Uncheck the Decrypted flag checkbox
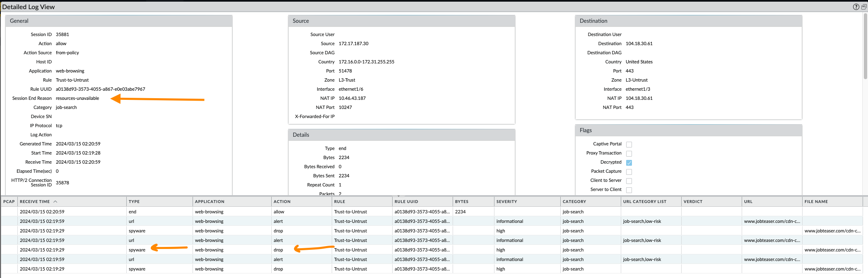Viewport: 868px width, 278px height. 629,163
